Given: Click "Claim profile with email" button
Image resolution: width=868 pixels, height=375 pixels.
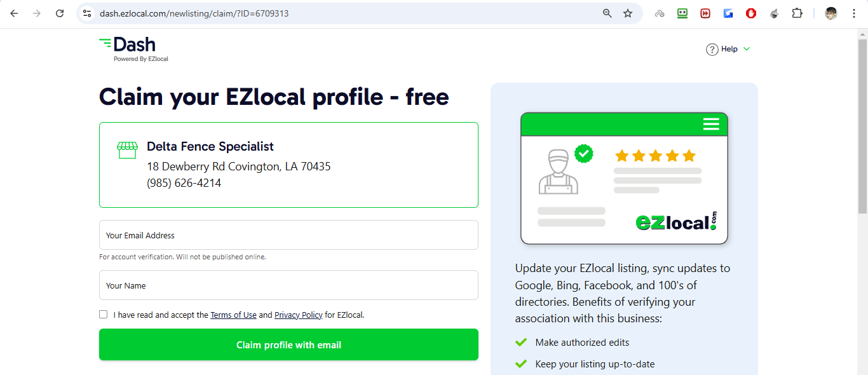Looking at the screenshot, I should 288,344.
